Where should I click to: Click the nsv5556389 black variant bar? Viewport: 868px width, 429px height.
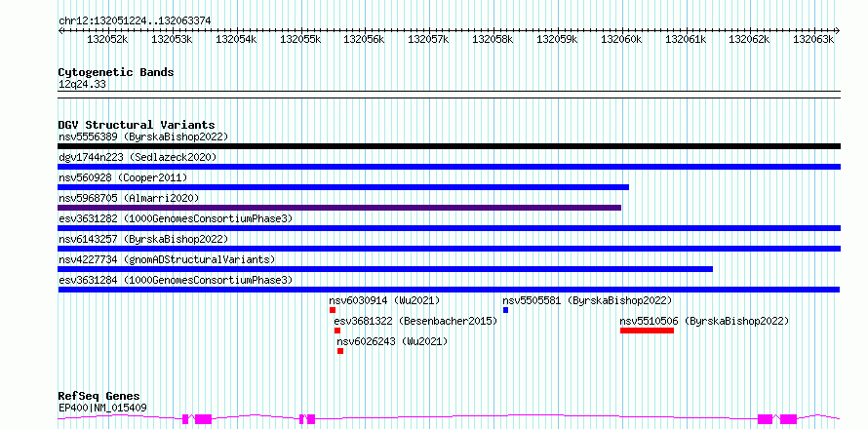tap(449, 146)
